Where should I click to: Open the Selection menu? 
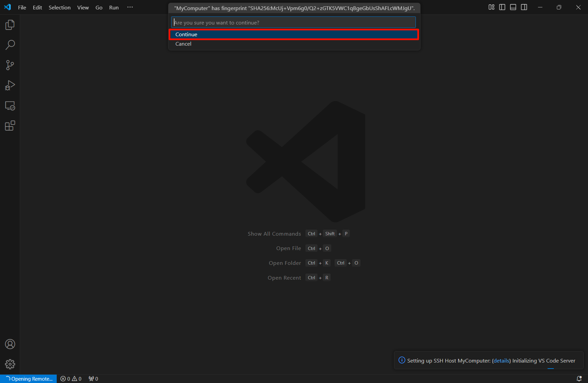[x=59, y=7]
